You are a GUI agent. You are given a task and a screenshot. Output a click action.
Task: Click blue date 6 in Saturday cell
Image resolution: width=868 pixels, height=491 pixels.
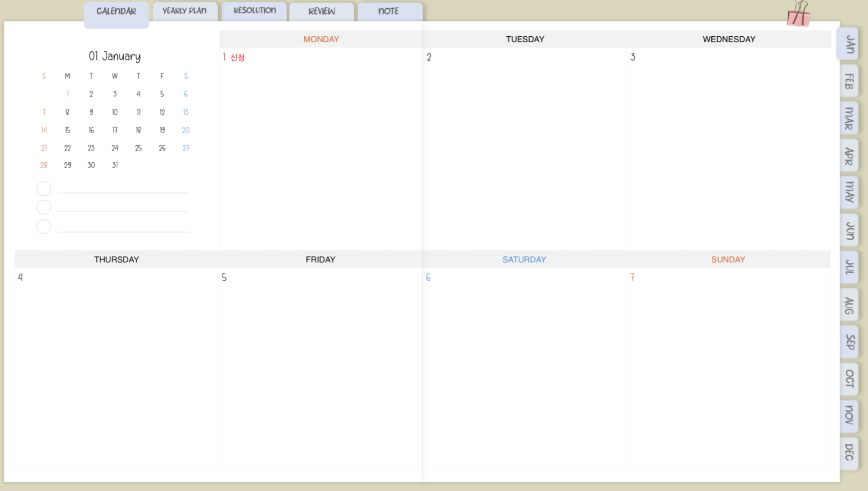click(x=428, y=277)
